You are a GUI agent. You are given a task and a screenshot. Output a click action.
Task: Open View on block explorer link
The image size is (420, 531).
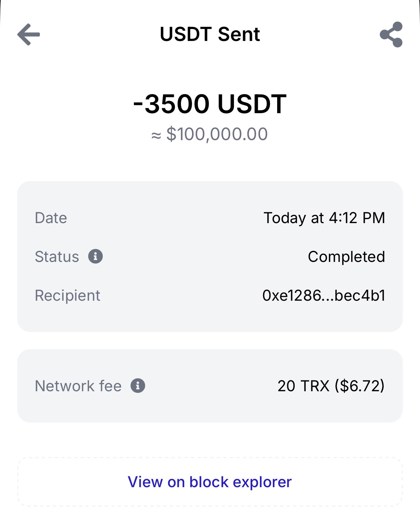210,482
